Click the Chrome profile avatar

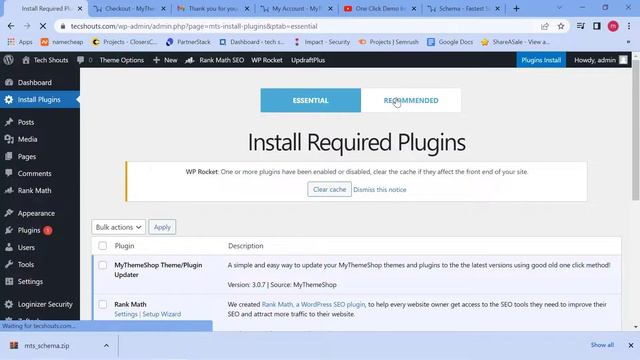[613, 26]
